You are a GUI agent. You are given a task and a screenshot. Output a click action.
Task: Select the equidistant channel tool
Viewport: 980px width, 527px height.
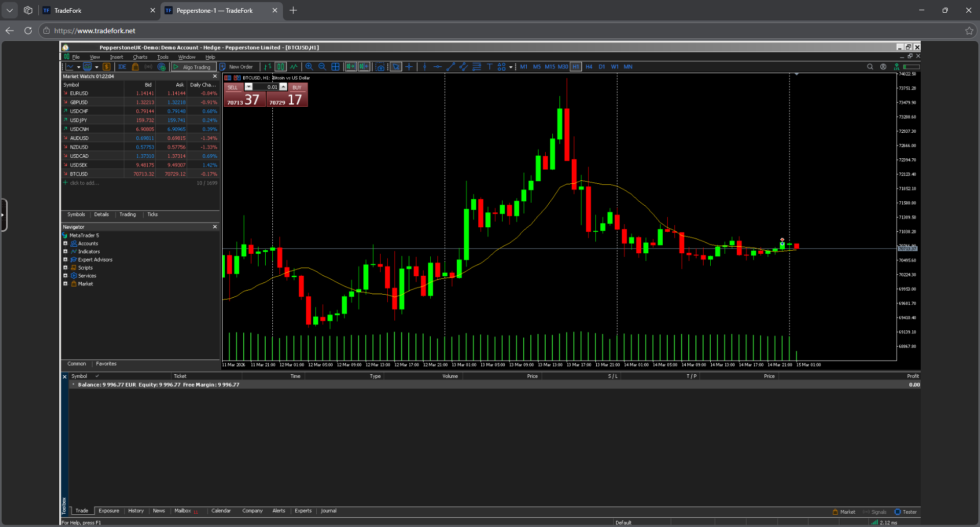click(463, 67)
